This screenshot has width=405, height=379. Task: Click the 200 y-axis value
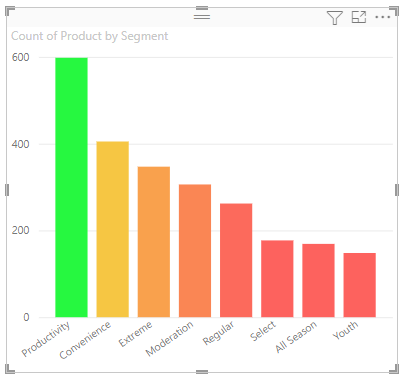point(20,230)
